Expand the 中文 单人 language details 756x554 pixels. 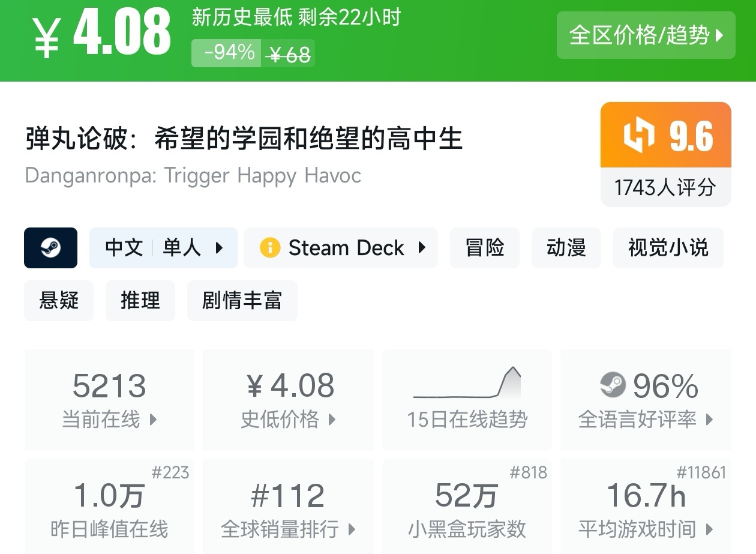(x=163, y=248)
